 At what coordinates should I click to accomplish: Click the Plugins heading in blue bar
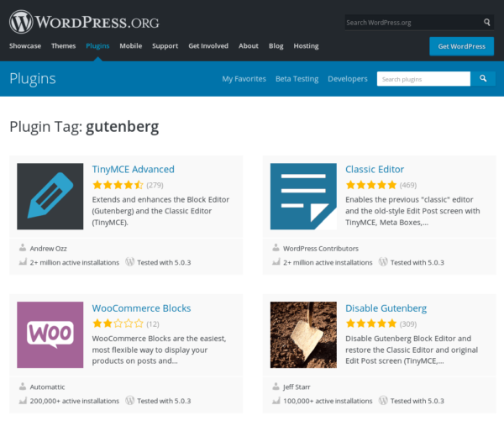pyautogui.click(x=33, y=79)
